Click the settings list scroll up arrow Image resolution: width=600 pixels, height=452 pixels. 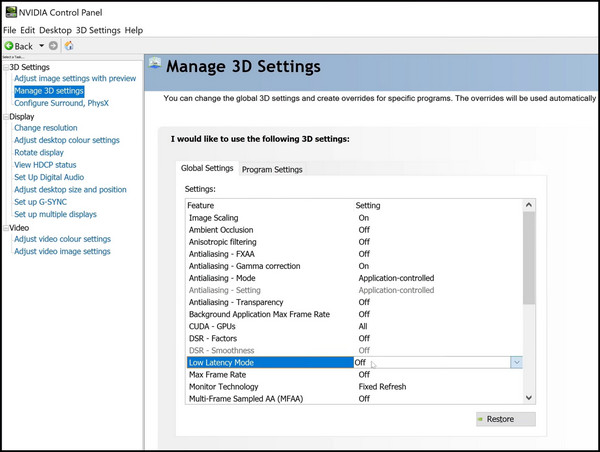click(x=529, y=205)
